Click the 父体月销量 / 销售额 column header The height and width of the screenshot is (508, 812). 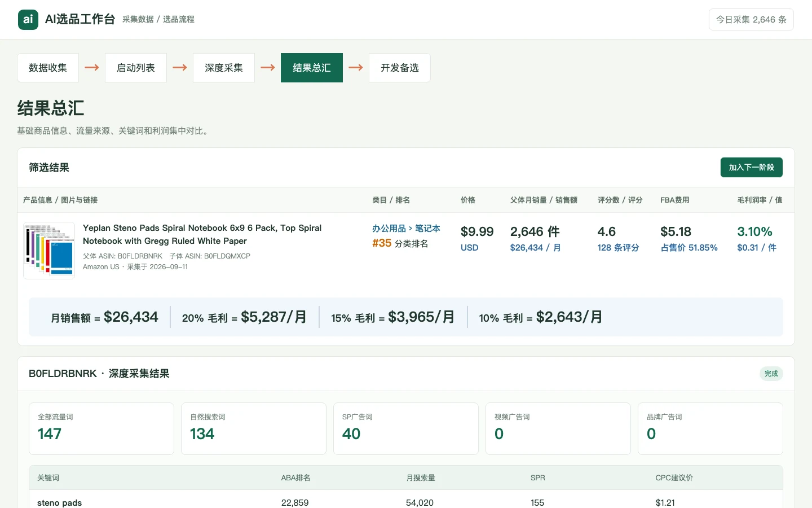click(x=544, y=200)
